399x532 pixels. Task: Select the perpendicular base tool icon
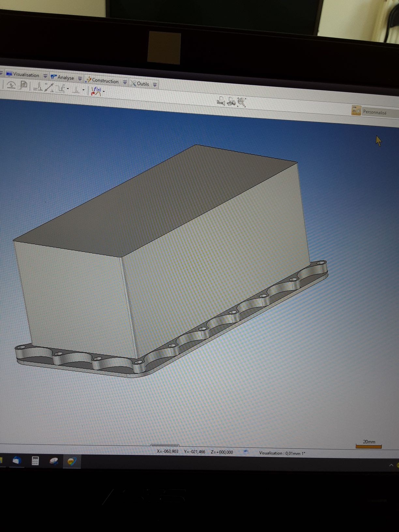click(76, 90)
